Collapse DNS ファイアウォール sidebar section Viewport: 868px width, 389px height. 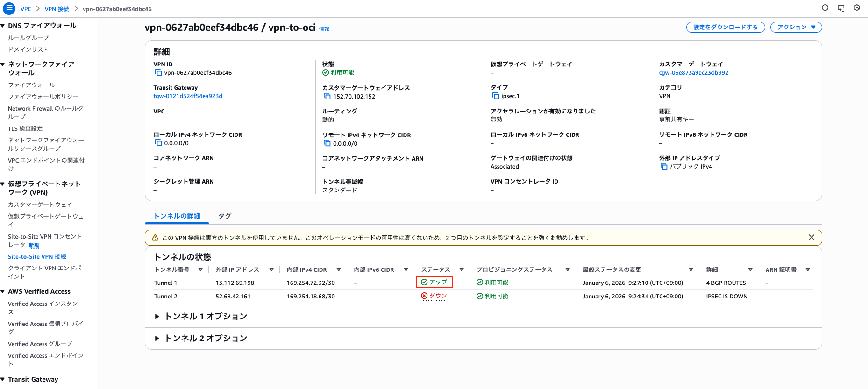pyautogui.click(x=3, y=26)
